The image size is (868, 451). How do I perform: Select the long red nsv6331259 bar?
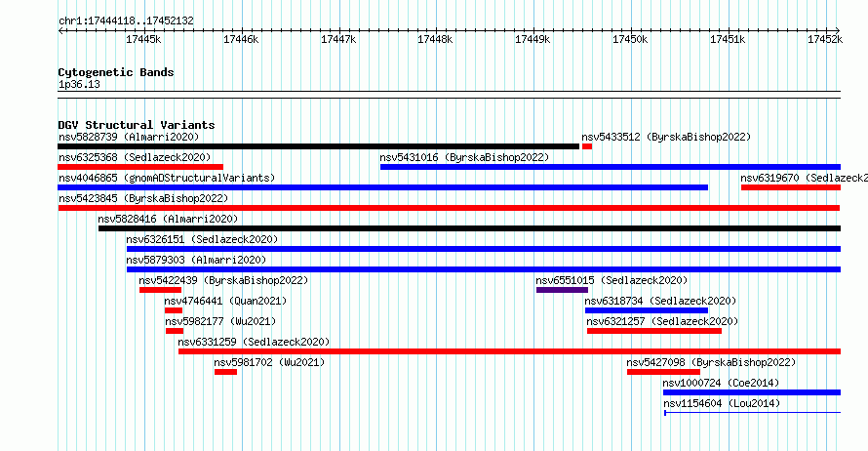click(509, 351)
